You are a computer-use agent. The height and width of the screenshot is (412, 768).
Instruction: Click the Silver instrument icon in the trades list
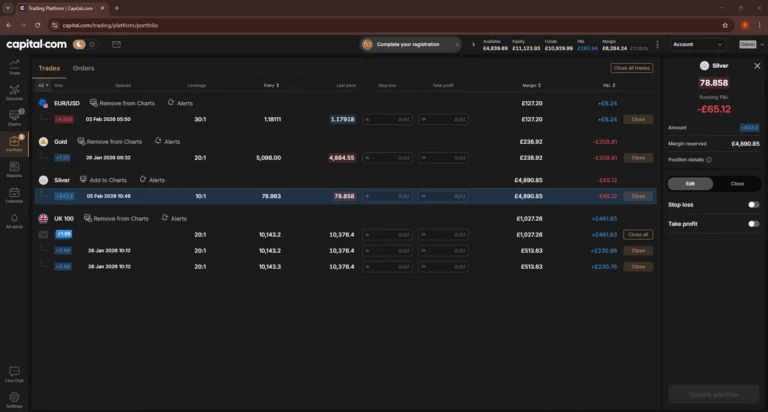coord(43,180)
